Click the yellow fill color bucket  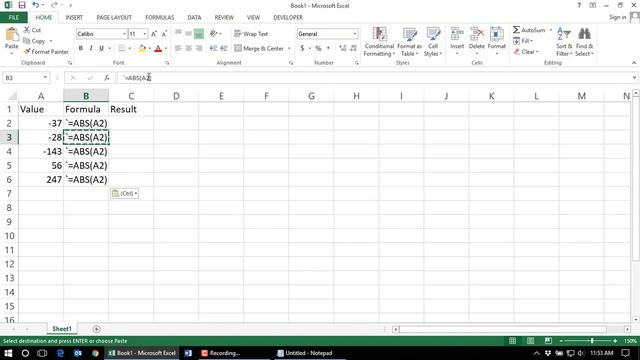click(x=142, y=49)
